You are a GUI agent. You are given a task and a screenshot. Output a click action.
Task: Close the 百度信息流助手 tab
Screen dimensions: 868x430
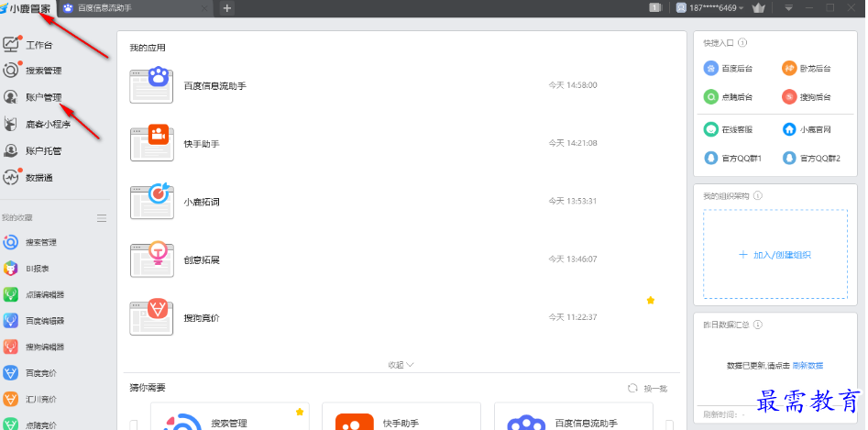click(204, 7)
